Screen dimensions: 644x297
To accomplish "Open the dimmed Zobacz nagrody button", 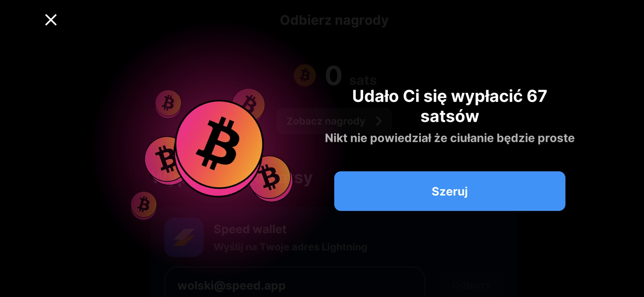I will [x=334, y=121].
